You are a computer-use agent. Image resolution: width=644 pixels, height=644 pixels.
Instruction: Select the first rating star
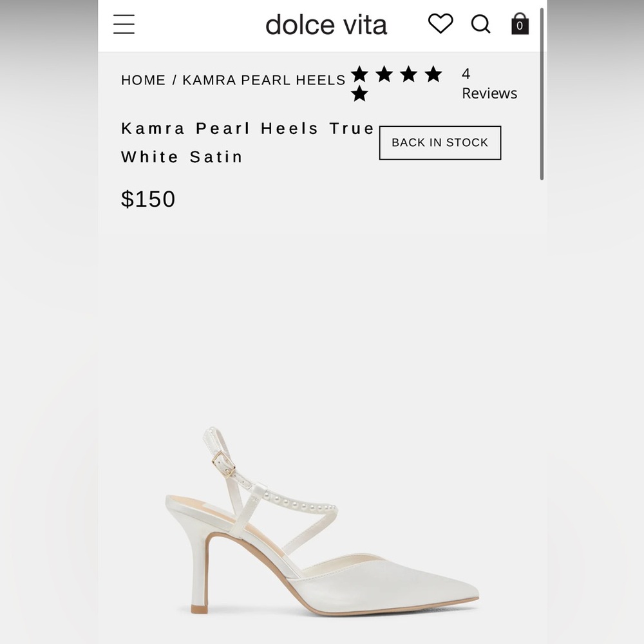(x=361, y=73)
